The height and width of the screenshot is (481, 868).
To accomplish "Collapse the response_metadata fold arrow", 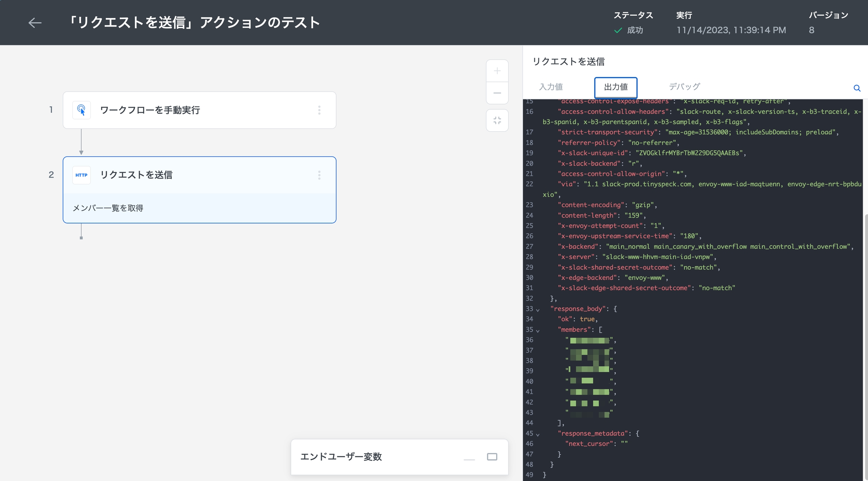I will coord(538,435).
